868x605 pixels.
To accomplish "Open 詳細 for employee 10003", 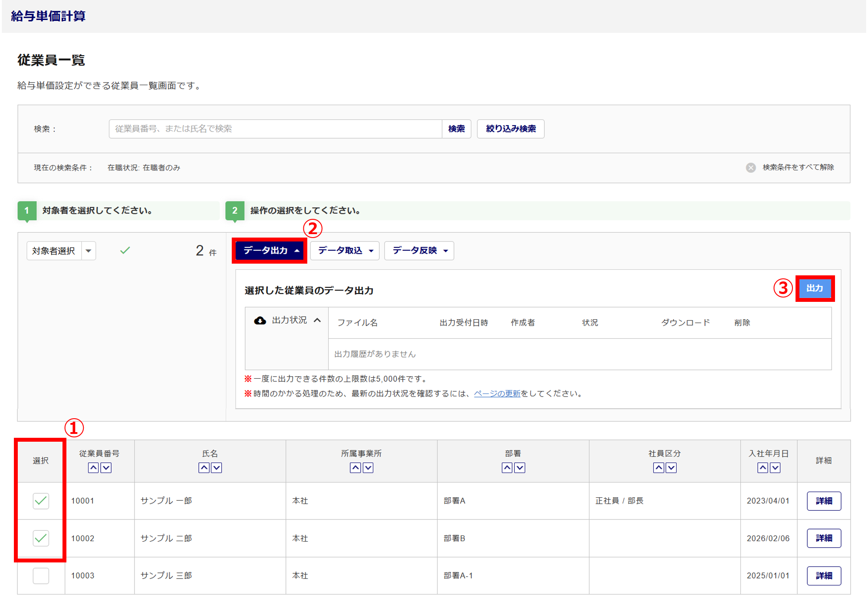I will [x=823, y=575].
